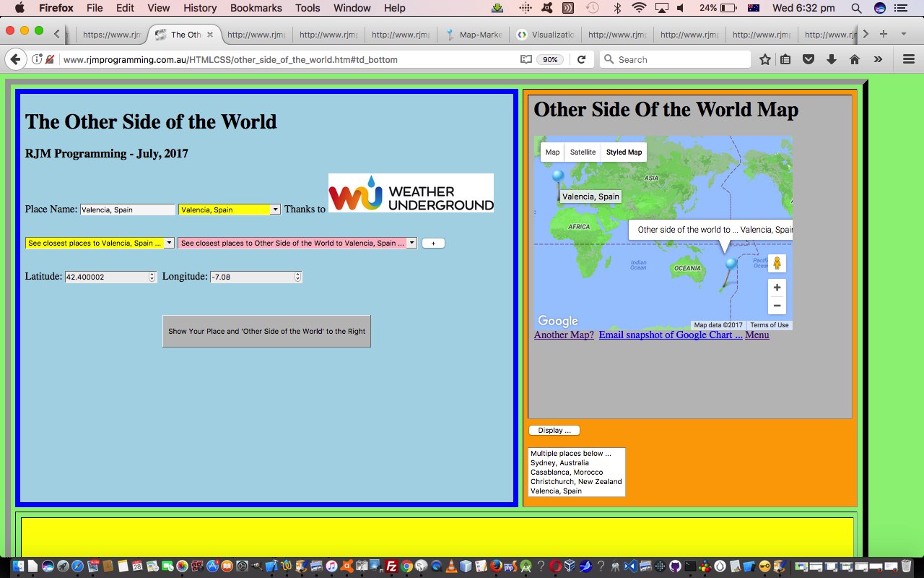
Task: Switch map to Styled Map view
Action: (x=624, y=152)
